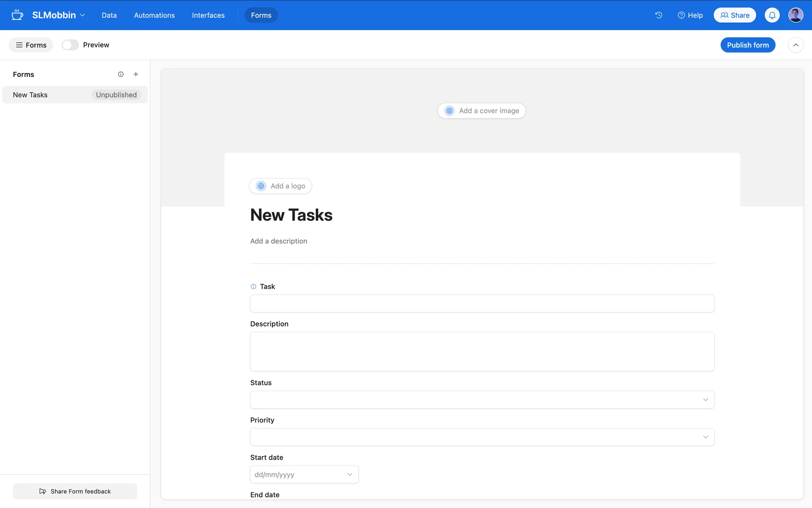812x508 pixels.
Task: Switch to the Automations tab
Action: click(x=154, y=15)
